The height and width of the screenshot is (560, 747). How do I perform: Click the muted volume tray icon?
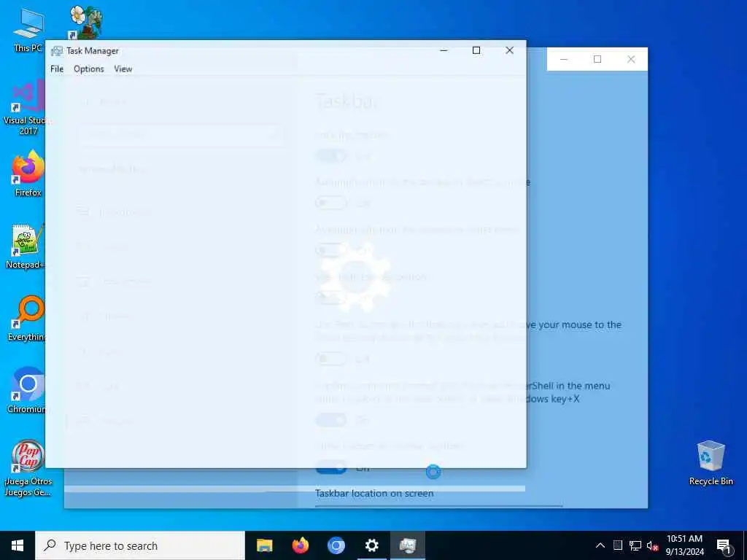pyautogui.click(x=652, y=545)
